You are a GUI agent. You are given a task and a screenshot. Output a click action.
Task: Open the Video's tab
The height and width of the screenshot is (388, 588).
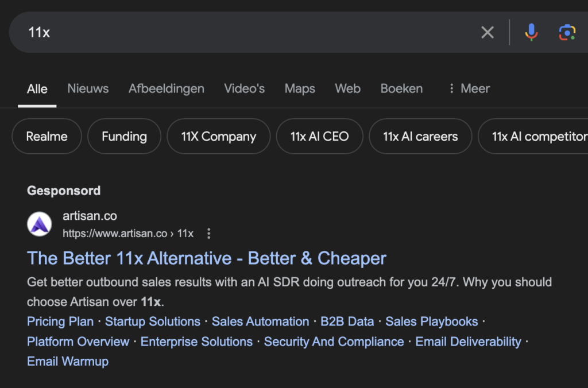(x=244, y=88)
